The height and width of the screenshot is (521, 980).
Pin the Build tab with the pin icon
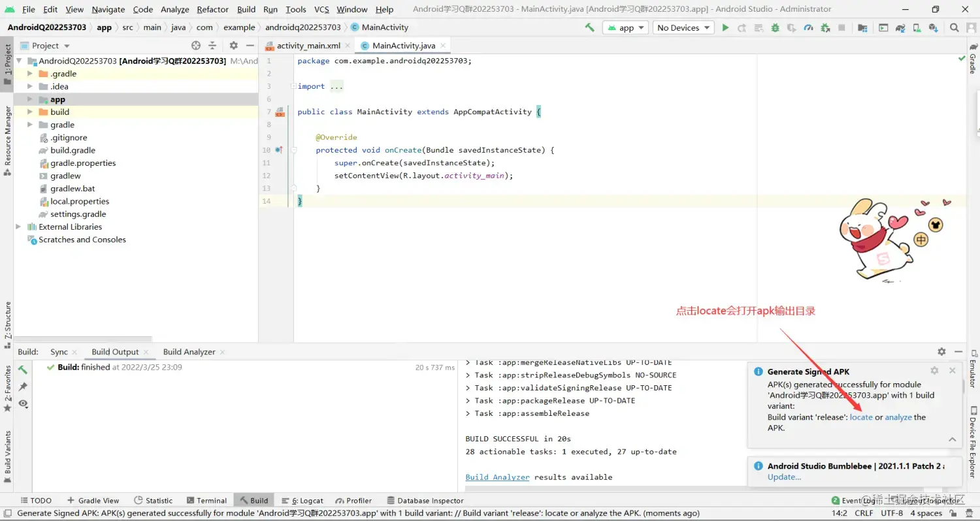coord(23,387)
